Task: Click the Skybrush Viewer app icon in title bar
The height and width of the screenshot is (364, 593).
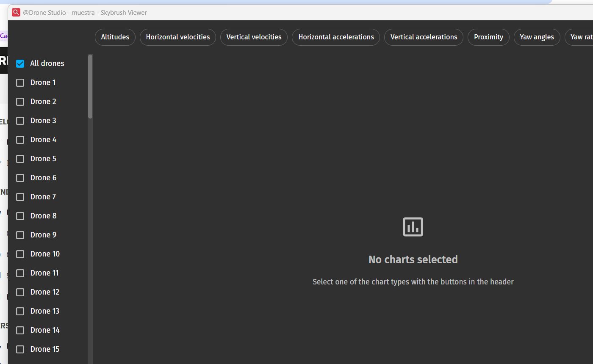Action: click(16, 12)
